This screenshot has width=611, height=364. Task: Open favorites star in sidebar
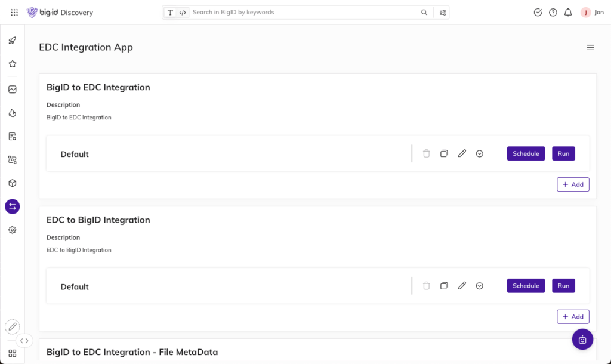12,64
